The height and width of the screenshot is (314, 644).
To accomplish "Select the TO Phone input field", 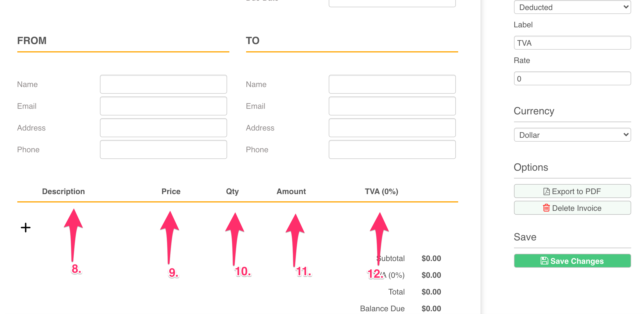I will click(392, 149).
